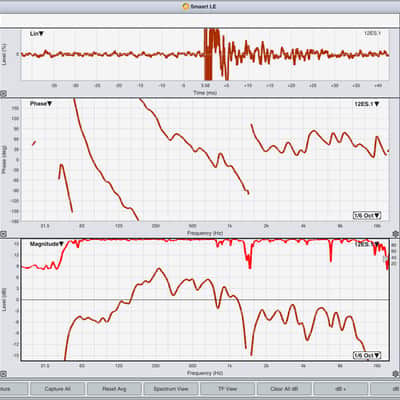Open the Magnitude graph type dropdown
Image resolution: width=400 pixels, height=400 pixels.
(x=46, y=244)
